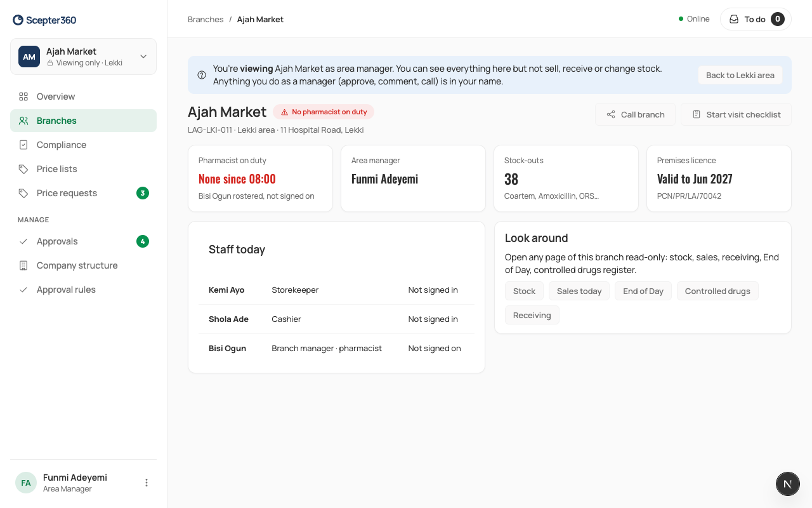812x508 pixels.
Task: Expand the Ajah Market branch switcher chevron
Action: pos(143,57)
